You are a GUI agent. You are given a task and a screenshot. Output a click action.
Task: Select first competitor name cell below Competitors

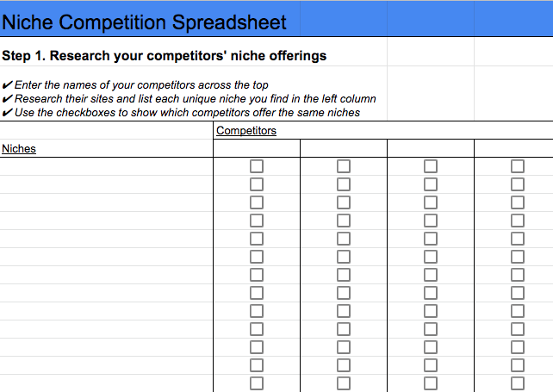click(x=257, y=148)
